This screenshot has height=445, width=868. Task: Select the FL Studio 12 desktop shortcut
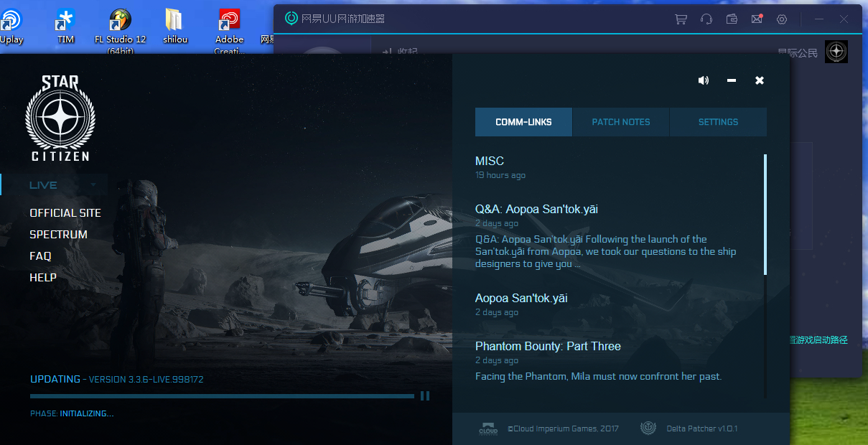[x=120, y=32]
